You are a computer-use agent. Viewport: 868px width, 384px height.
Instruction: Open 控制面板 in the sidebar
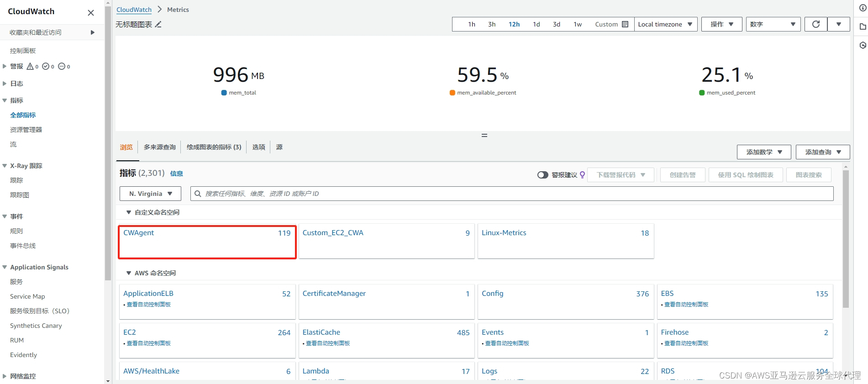[x=23, y=51]
